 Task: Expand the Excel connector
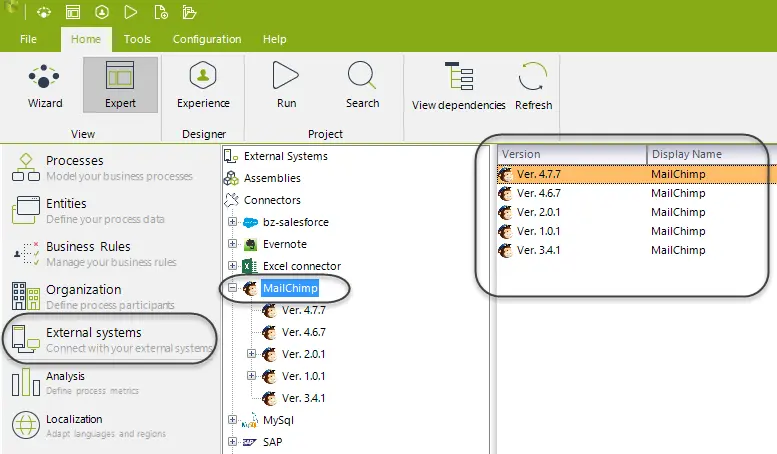point(232,266)
